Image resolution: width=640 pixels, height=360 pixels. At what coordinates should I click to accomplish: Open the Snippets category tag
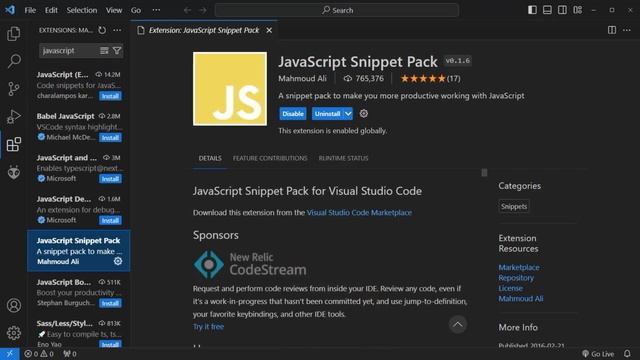coord(514,207)
